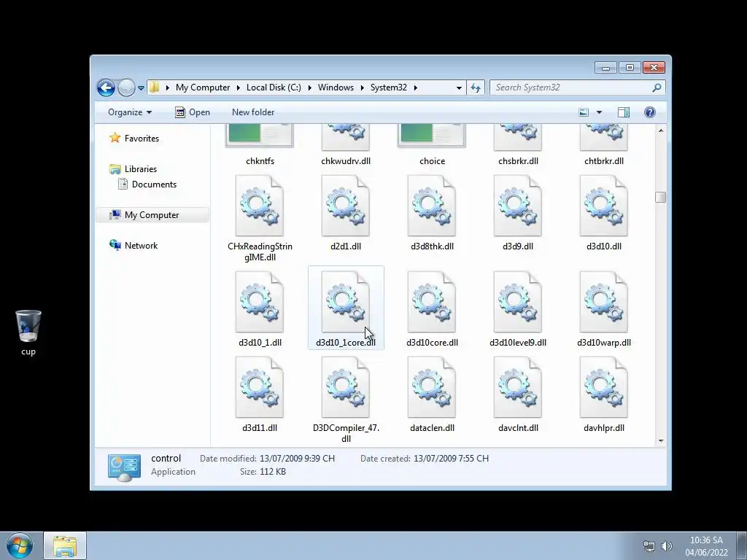Click the choice file name
This screenshot has height=560, width=747.
(x=432, y=161)
